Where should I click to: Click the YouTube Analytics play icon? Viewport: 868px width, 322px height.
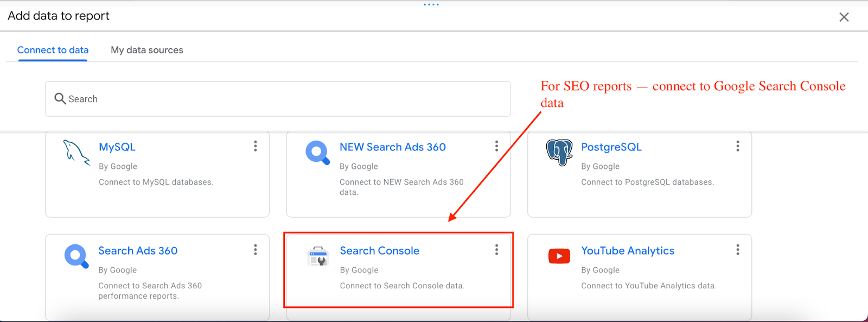tap(559, 256)
